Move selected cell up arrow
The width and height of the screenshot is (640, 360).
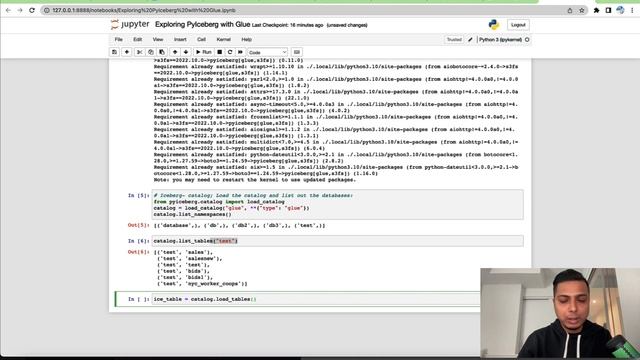pos(175,52)
